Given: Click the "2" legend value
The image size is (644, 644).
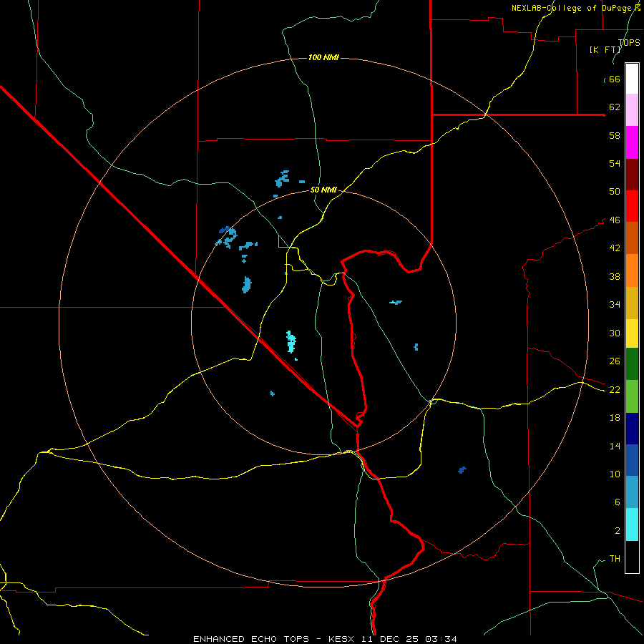Looking at the screenshot, I should [618, 530].
